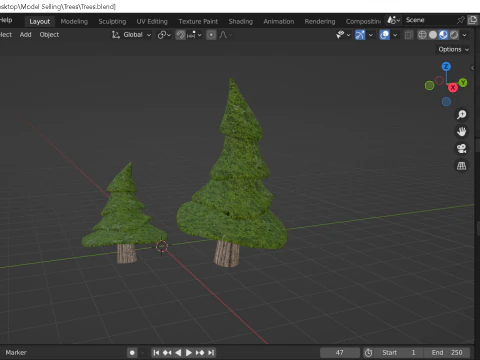Open object type visibility dropdown
This screenshot has height=360, width=480.
click(343, 35)
